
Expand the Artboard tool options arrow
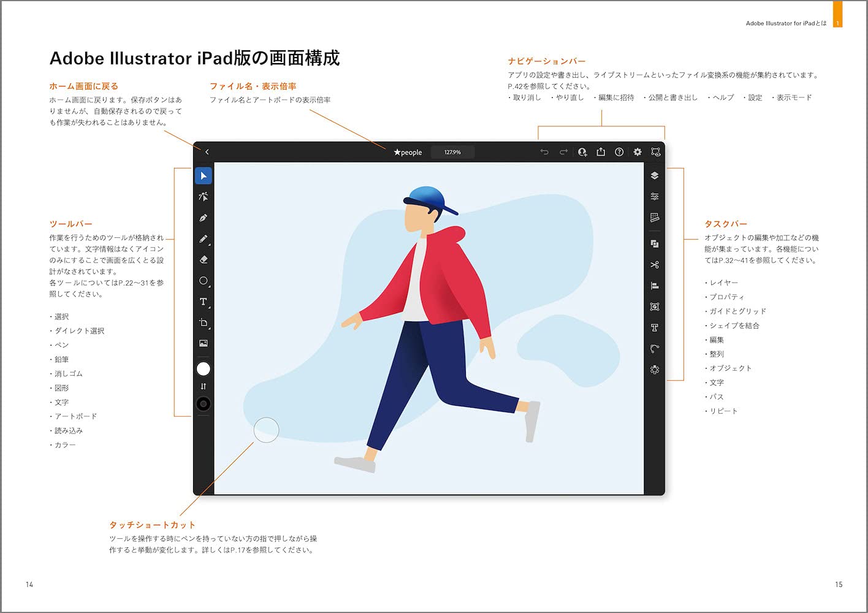pos(209,327)
